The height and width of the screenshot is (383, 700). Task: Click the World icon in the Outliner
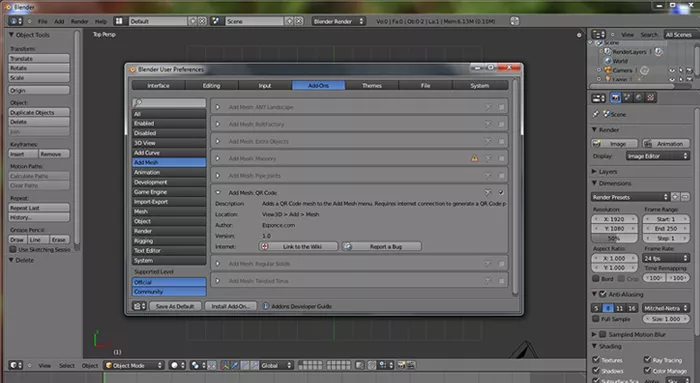coord(608,61)
